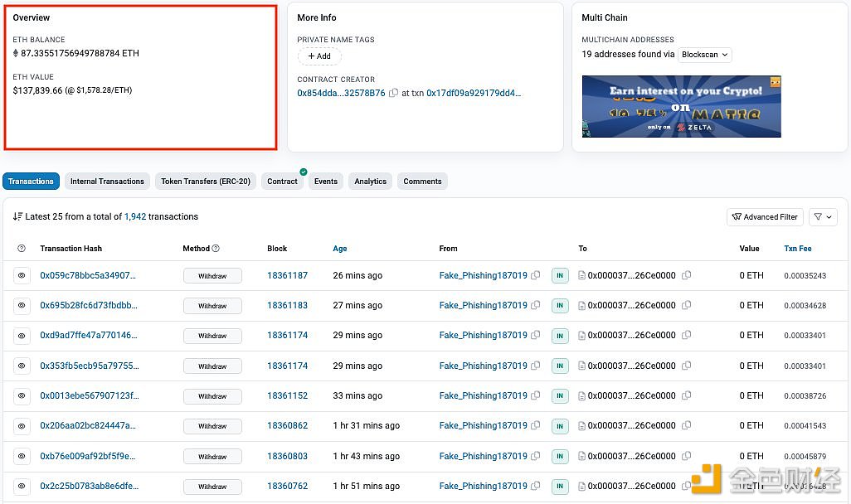Select the ETH balance value 87.33551756949788784 ETH
Screen dimensions: 851x504
point(80,53)
